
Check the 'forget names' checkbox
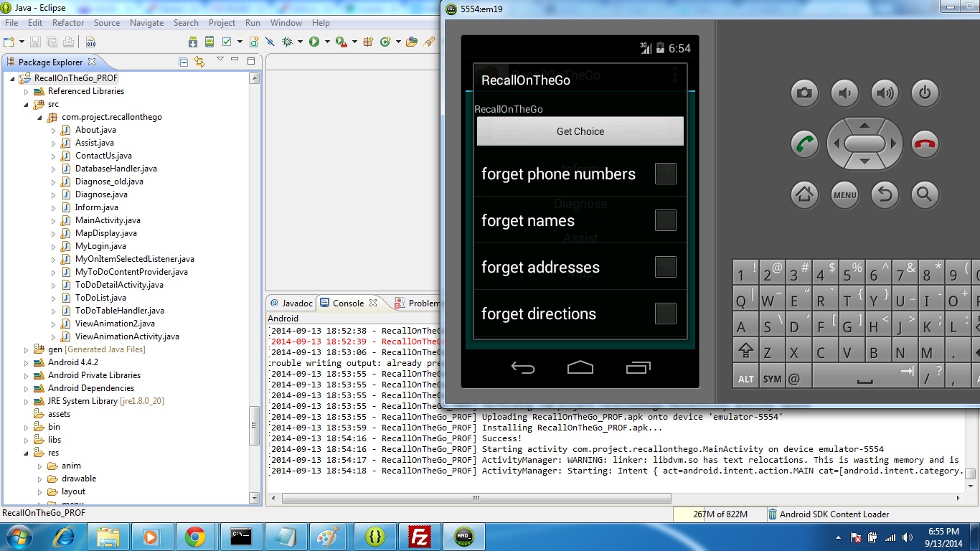click(x=665, y=220)
